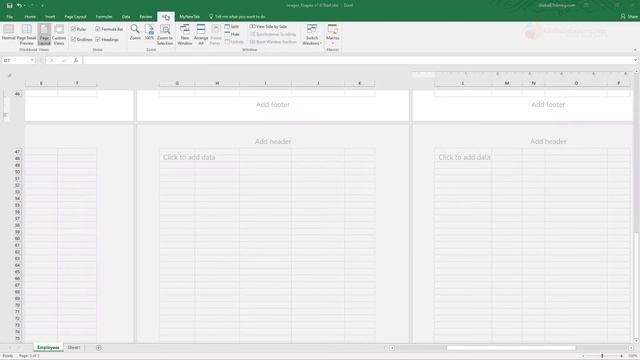The width and height of the screenshot is (640, 360).
Task: Zoom in with plus button
Action: coord(622,356)
